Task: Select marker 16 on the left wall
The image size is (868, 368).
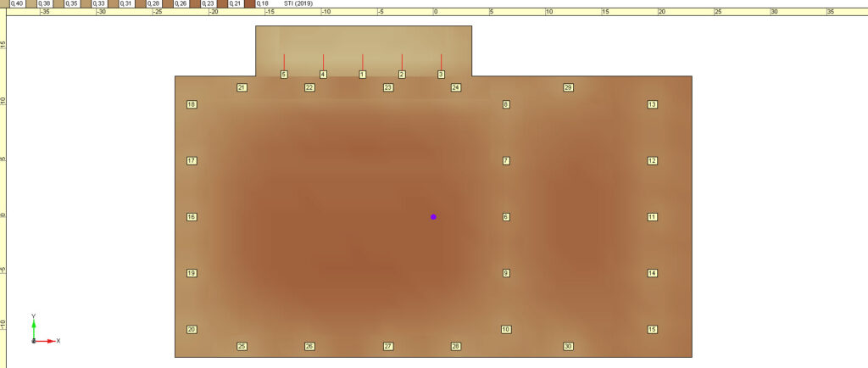Action: coord(192,217)
